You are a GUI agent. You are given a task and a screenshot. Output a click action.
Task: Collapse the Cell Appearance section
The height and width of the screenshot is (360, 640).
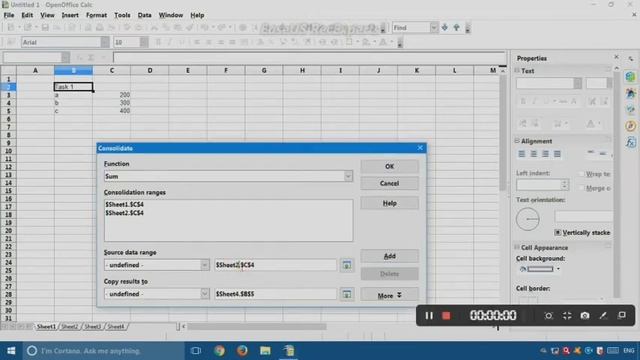pyautogui.click(x=517, y=247)
